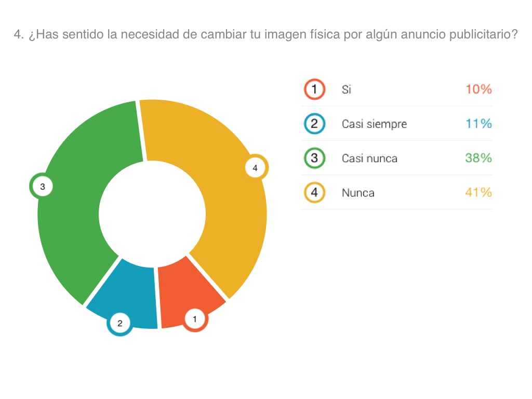
Task: Click the chart marker 2 on blue slice
Action: (x=119, y=323)
